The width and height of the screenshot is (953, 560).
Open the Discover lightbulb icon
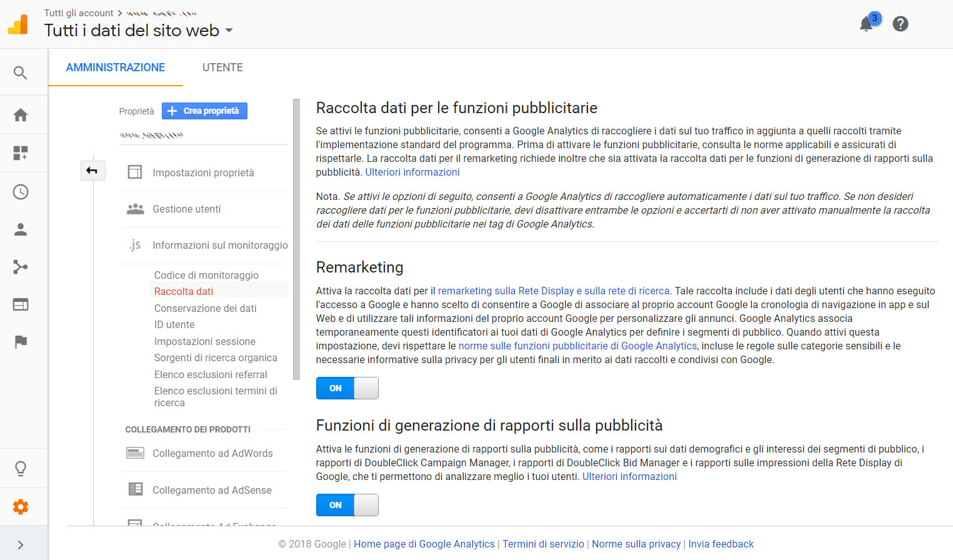(21, 469)
